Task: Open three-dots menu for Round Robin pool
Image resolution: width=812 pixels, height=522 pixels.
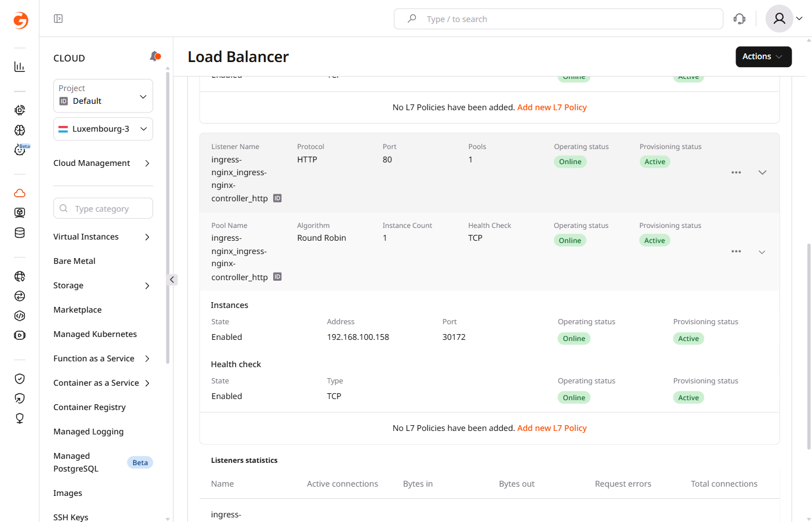Action: tap(736, 251)
